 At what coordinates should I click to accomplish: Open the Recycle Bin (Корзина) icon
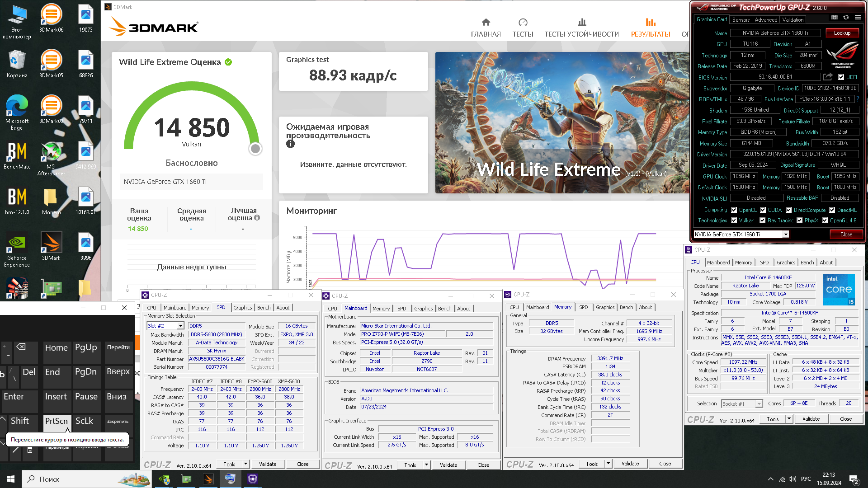17,64
